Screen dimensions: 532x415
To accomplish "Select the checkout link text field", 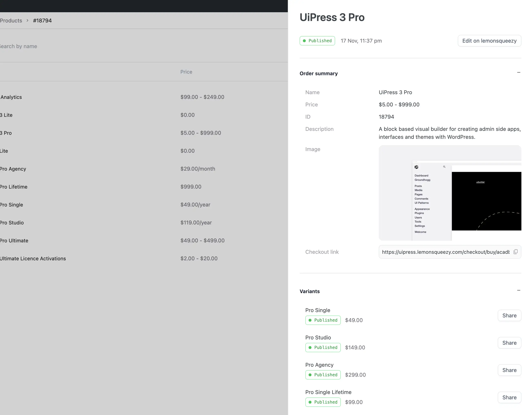I will 445,252.
